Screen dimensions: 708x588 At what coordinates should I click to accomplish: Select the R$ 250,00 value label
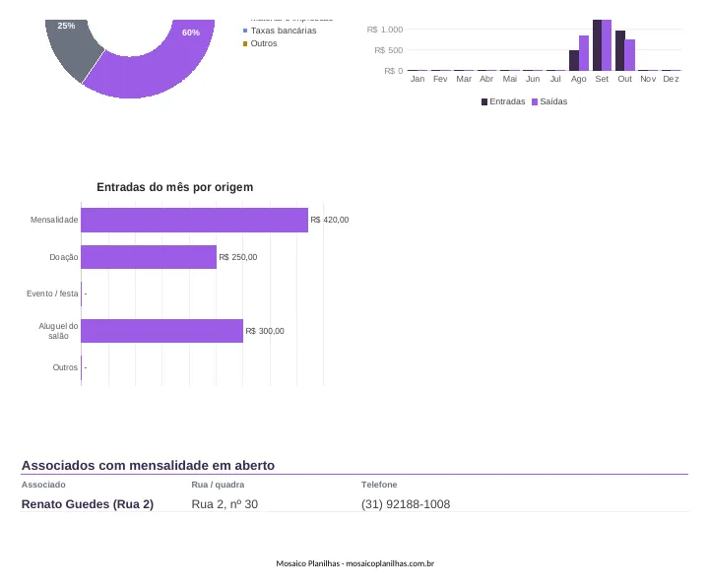[x=238, y=257]
